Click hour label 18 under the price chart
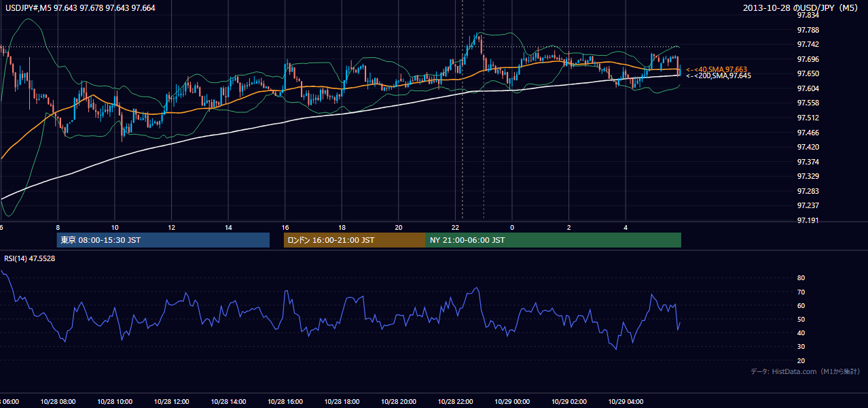This screenshot has width=868, height=408. 342,227
